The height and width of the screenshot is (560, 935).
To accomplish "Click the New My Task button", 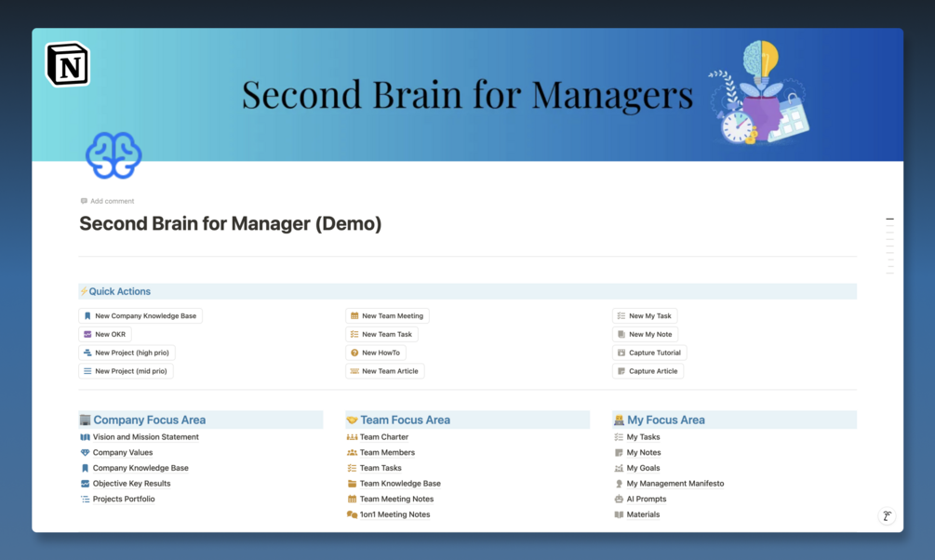I will (645, 316).
